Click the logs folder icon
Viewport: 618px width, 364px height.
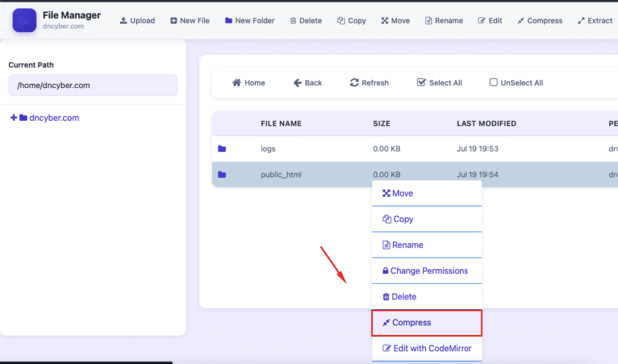[222, 148]
